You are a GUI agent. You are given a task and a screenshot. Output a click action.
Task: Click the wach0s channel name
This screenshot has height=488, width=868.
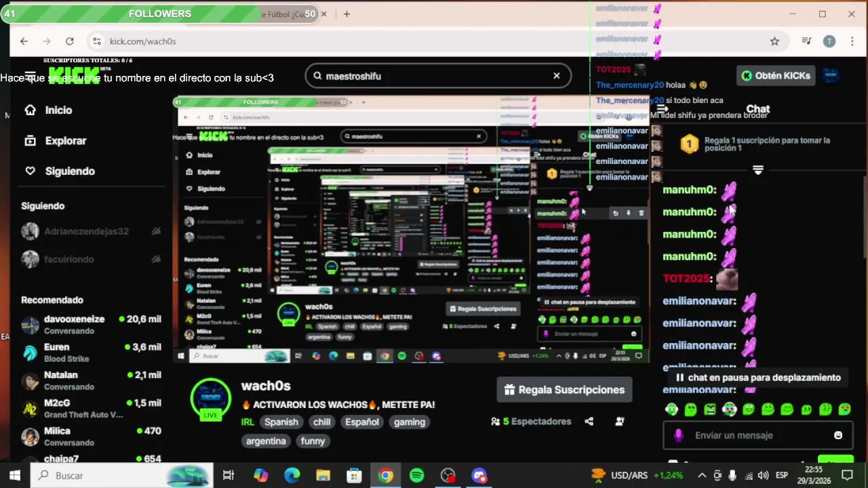point(266,386)
